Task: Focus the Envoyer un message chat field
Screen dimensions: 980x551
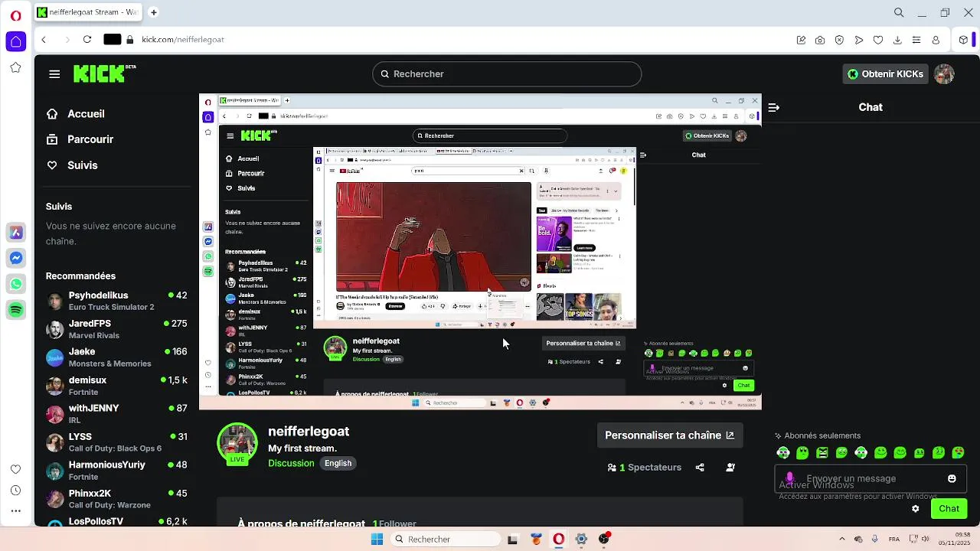Action: [x=871, y=478]
